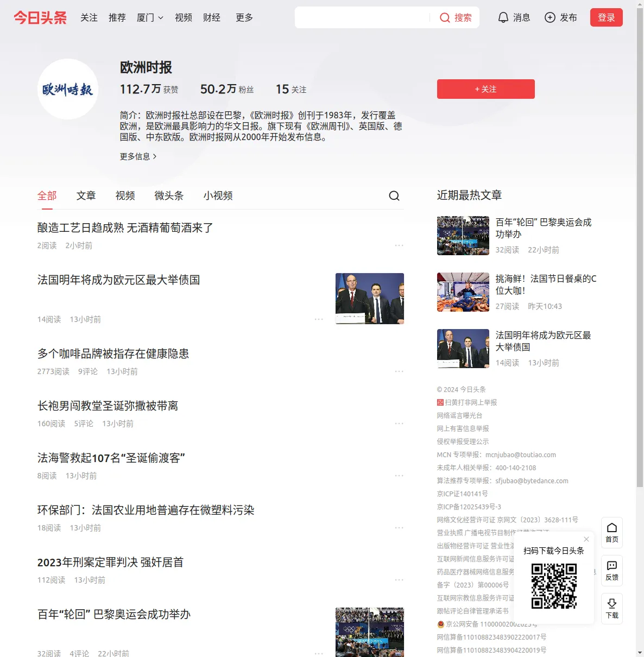
Task: Open article 法海警救起107名"圣诞偷渡客"
Action: [111, 458]
